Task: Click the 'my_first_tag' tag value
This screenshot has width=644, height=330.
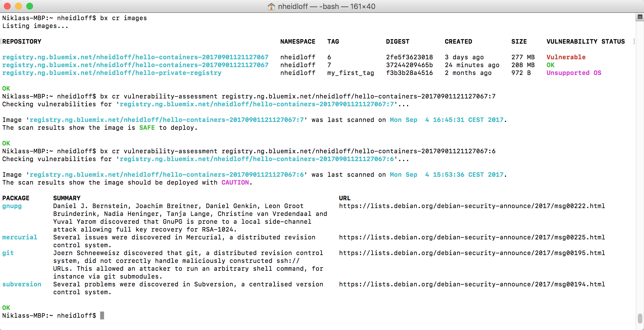Action: point(351,73)
